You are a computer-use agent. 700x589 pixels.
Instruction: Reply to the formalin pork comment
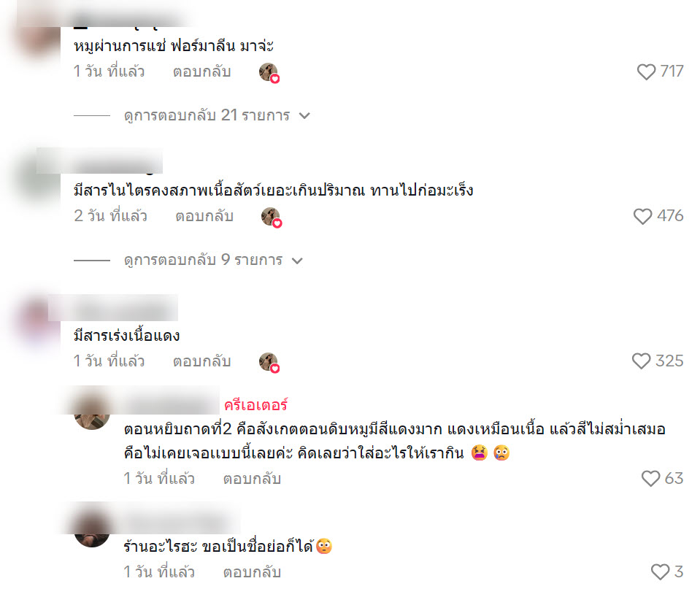(x=201, y=72)
